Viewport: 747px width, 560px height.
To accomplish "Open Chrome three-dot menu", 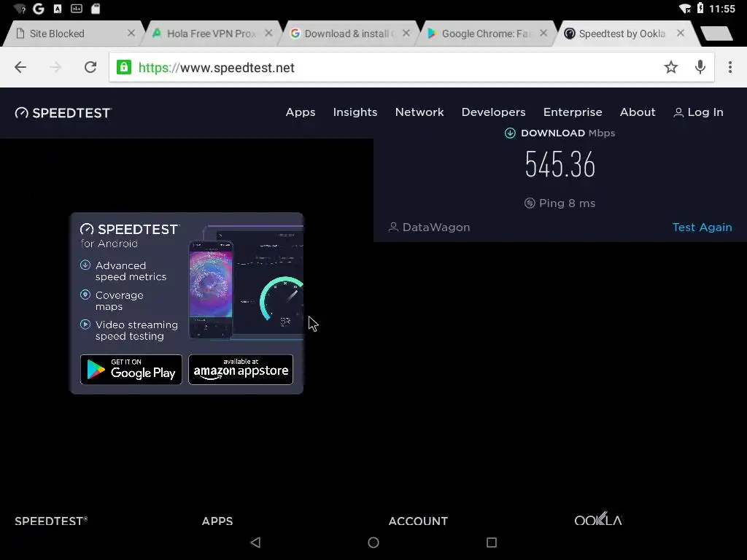I will pyautogui.click(x=729, y=67).
